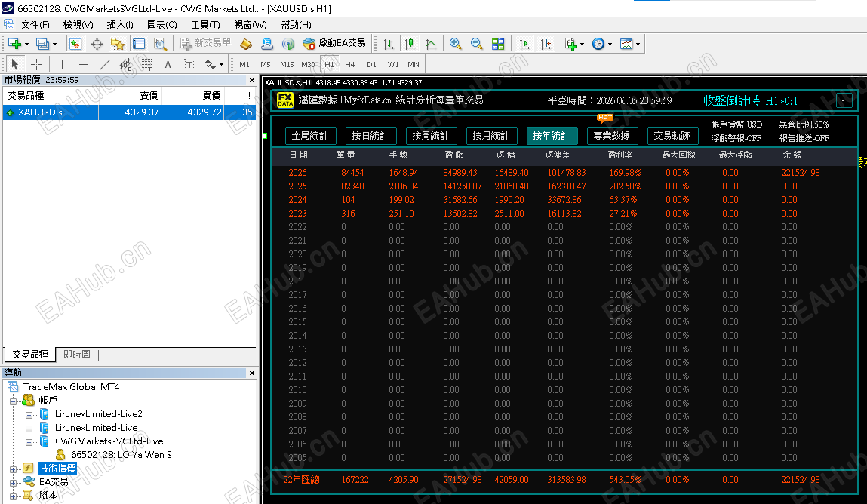Expand the 技術指標 tree node

[13, 469]
